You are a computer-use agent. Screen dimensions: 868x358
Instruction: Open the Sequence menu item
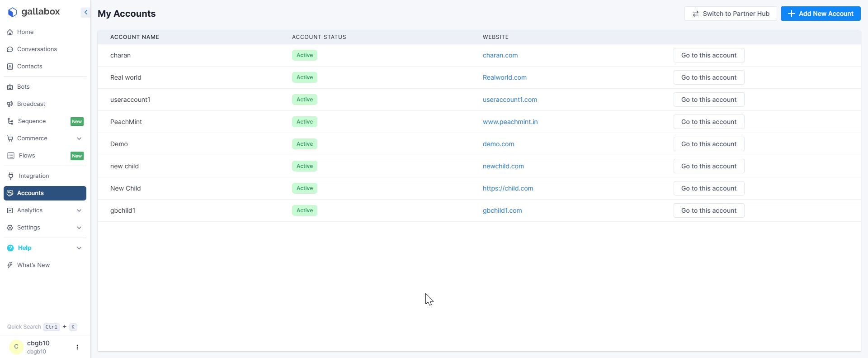pos(32,121)
